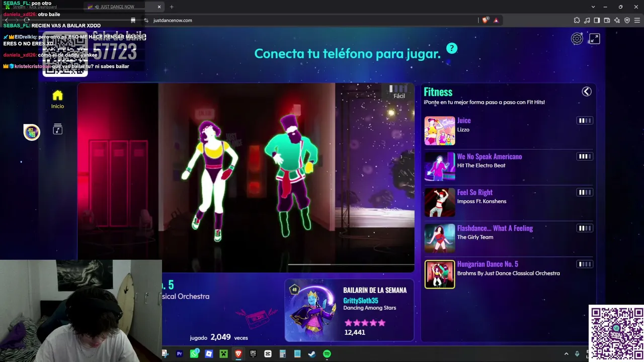Open the browser main hamburger menu
Viewport: 644px width, 362px height.
pos(637,20)
